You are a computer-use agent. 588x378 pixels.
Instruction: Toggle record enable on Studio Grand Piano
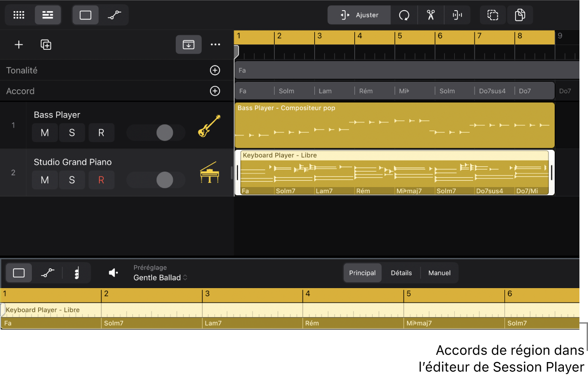coord(101,180)
